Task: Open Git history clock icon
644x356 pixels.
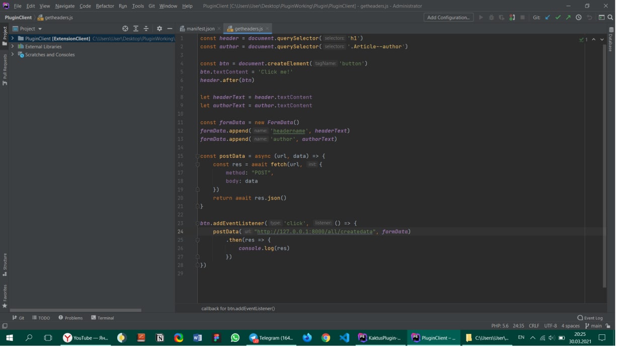Action: (579, 18)
